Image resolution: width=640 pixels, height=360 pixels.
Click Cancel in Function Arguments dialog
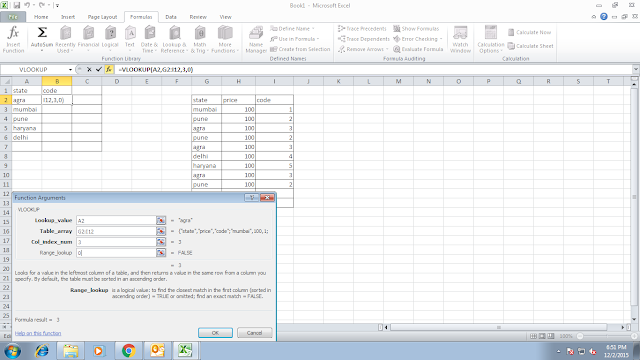pos(254,333)
